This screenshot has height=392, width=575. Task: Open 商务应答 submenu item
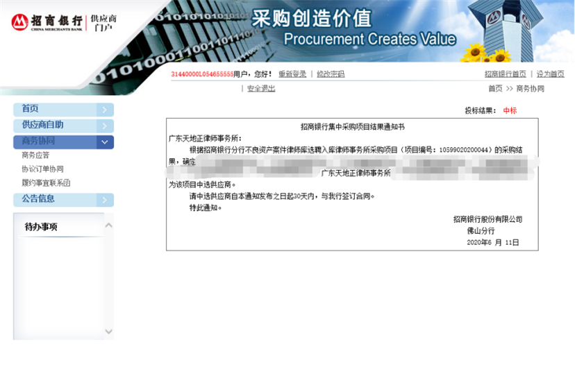point(35,155)
